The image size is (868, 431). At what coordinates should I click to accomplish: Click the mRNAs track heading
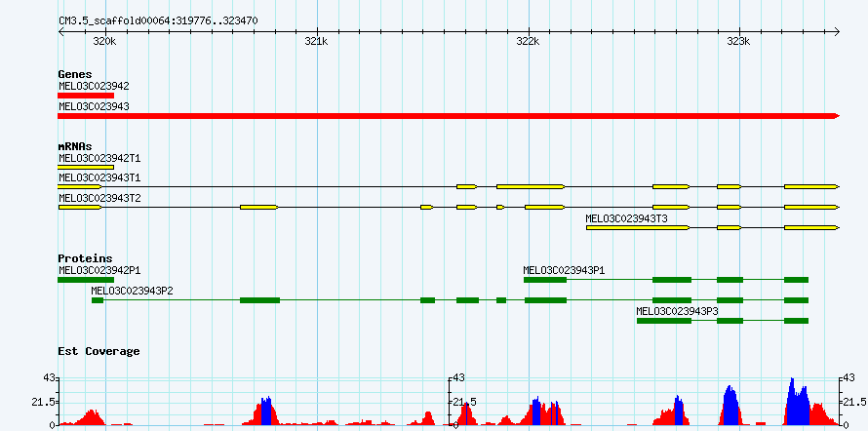(x=75, y=146)
